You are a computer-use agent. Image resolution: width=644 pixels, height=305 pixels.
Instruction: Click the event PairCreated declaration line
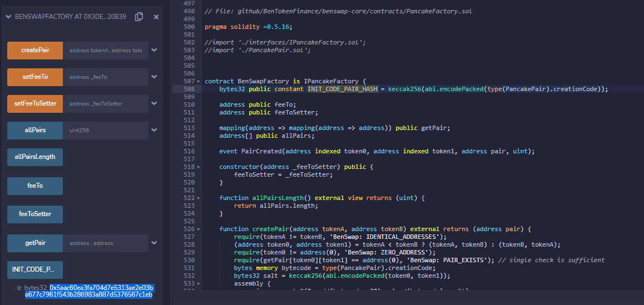click(x=377, y=151)
